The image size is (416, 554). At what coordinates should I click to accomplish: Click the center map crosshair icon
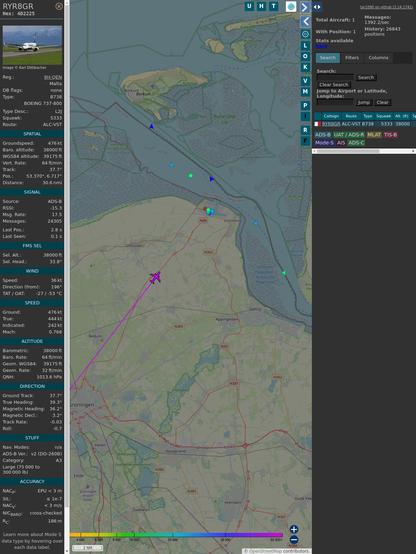tap(305, 34)
